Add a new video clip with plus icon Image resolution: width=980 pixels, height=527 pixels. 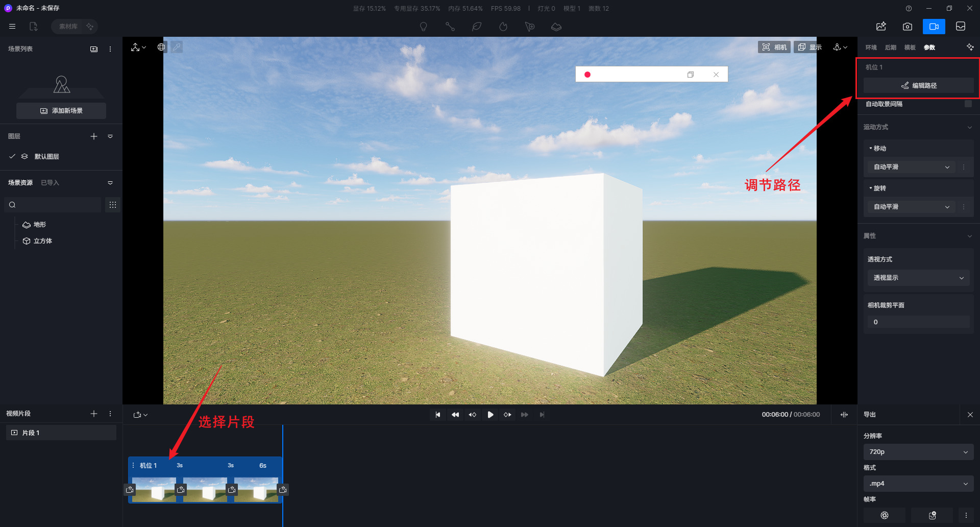(x=94, y=414)
